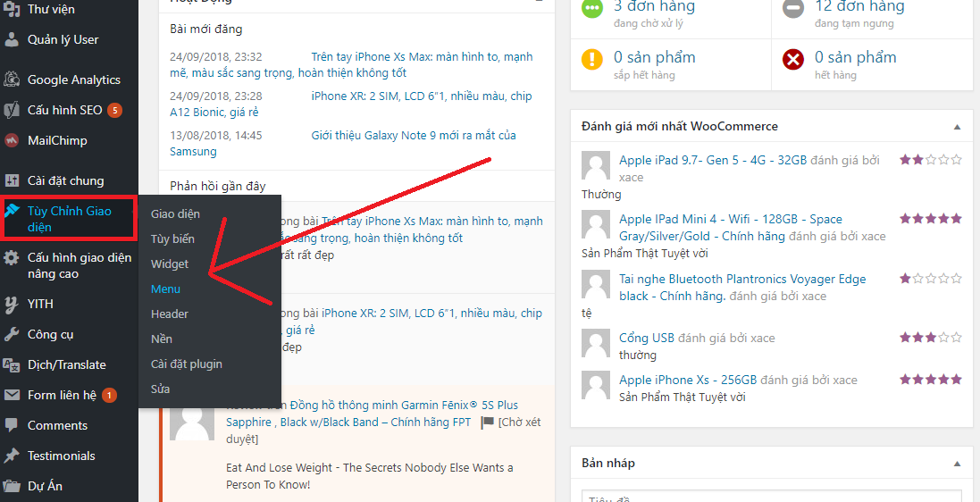Click the Thư viện media icon
The height and width of the screenshot is (502, 980).
coord(12,9)
